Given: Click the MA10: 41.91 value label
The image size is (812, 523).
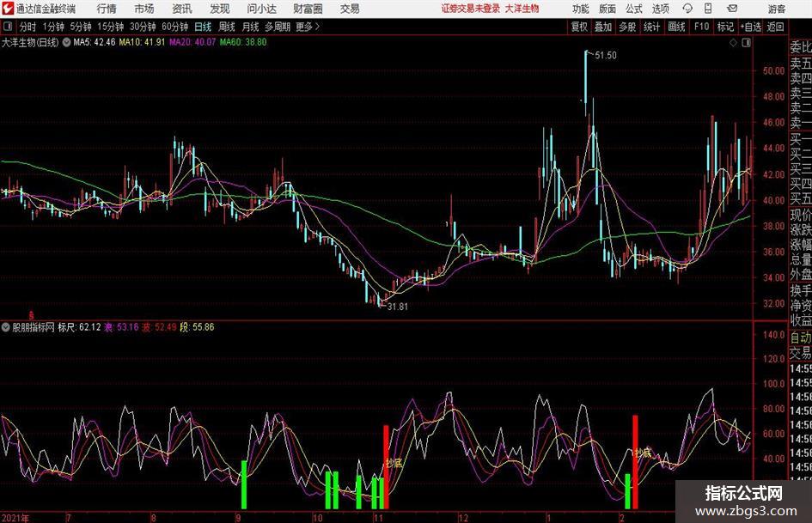Looking at the screenshot, I should pyautogui.click(x=142, y=42).
